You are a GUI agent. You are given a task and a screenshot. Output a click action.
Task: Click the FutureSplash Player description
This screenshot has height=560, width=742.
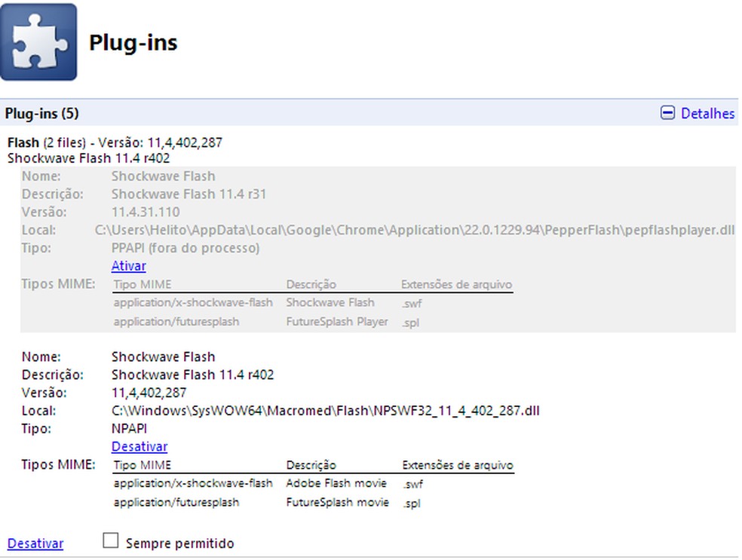337,321
